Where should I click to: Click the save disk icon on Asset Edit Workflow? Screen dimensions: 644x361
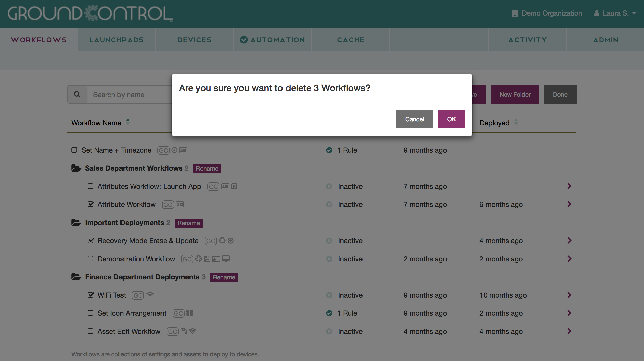click(x=184, y=331)
